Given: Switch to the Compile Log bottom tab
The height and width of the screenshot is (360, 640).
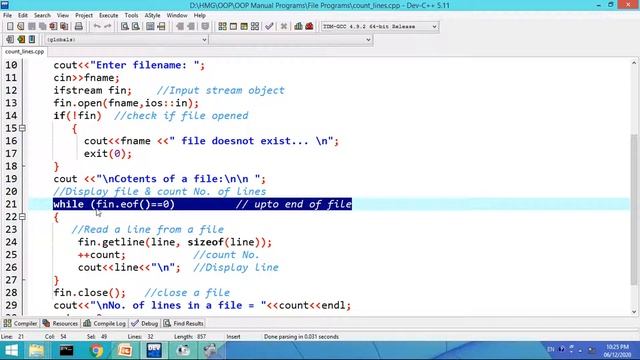Looking at the screenshot, I should (104, 323).
